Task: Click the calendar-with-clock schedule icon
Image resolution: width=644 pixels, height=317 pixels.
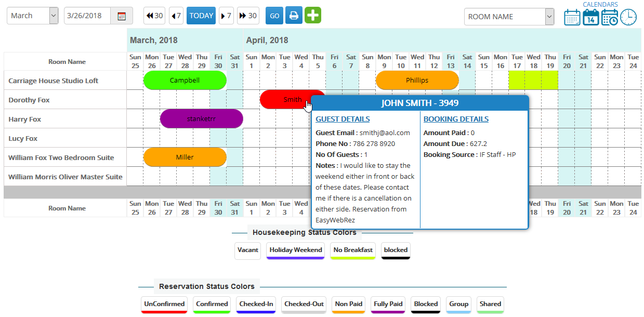Action: [609, 17]
